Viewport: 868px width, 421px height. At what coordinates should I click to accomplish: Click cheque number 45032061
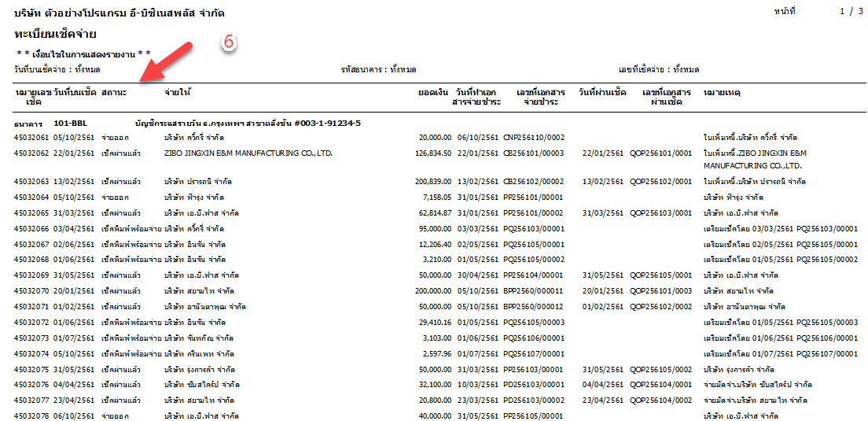31,137
